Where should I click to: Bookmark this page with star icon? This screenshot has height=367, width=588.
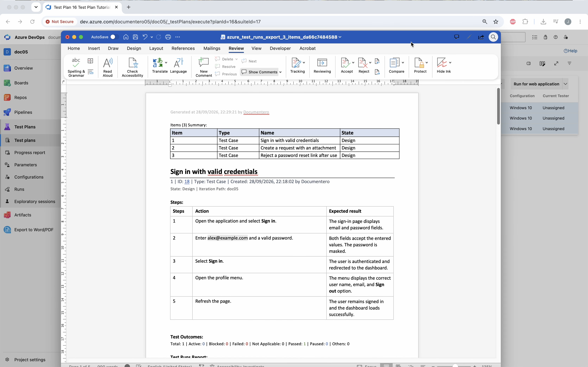[496, 22]
